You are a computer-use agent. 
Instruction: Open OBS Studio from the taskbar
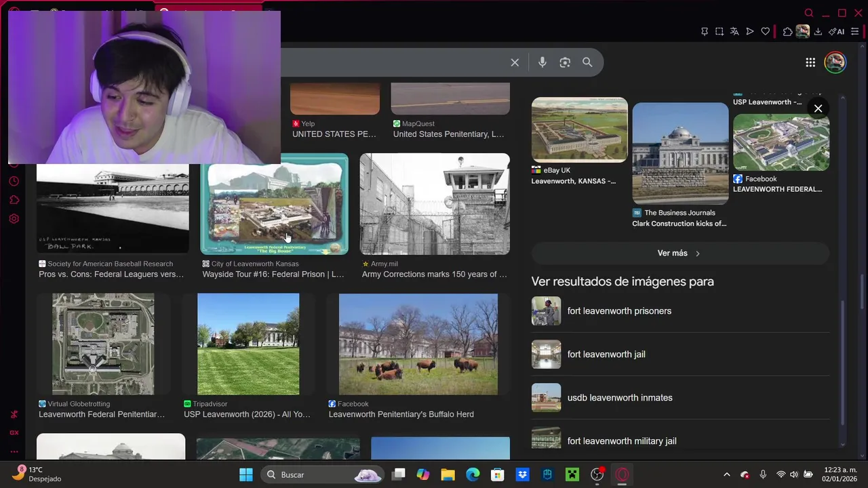(x=597, y=474)
